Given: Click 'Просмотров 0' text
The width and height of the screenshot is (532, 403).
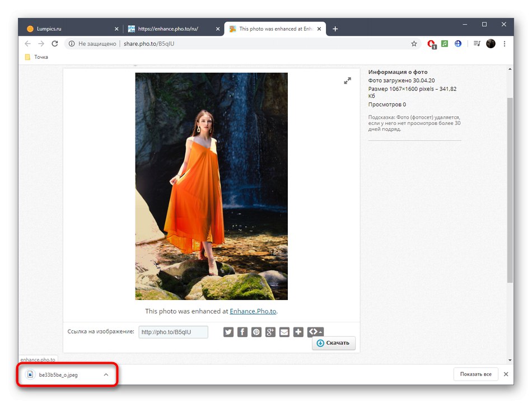Looking at the screenshot, I should 387,105.
